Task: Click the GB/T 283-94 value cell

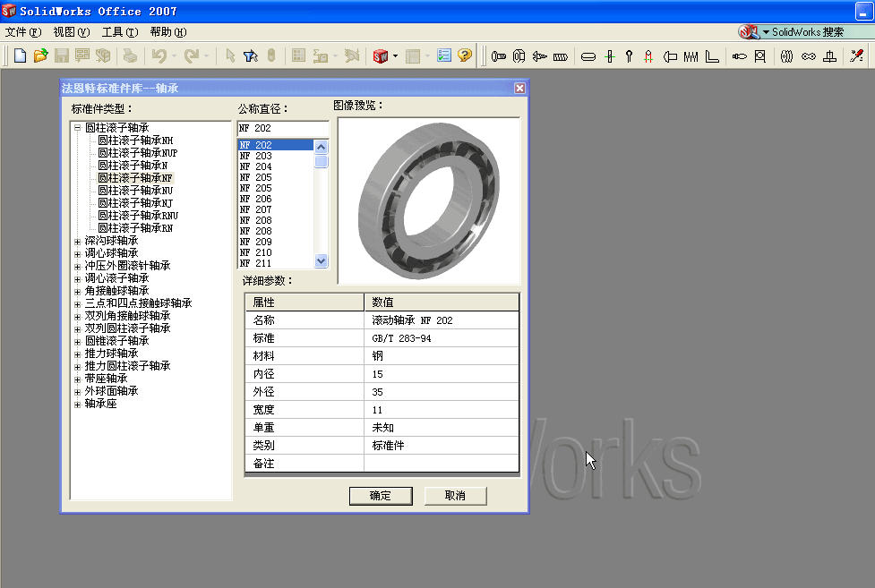Action: tap(442, 338)
